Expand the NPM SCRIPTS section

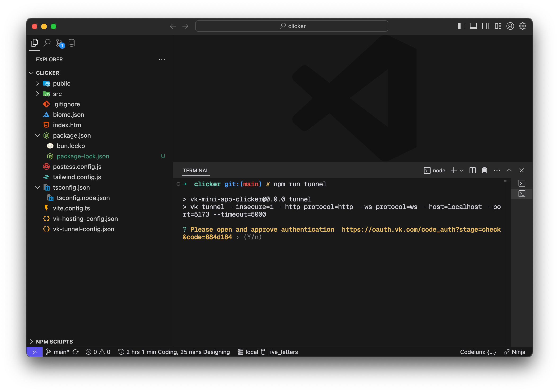(54, 342)
